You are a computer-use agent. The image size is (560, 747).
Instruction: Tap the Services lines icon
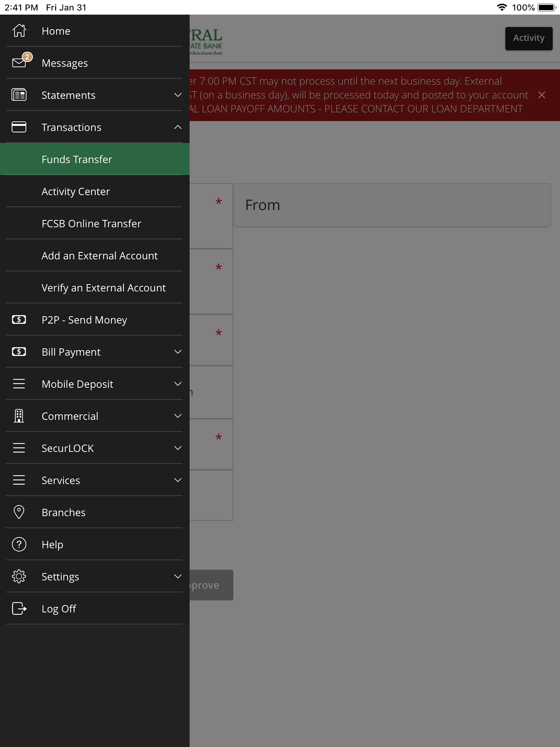[x=19, y=480]
